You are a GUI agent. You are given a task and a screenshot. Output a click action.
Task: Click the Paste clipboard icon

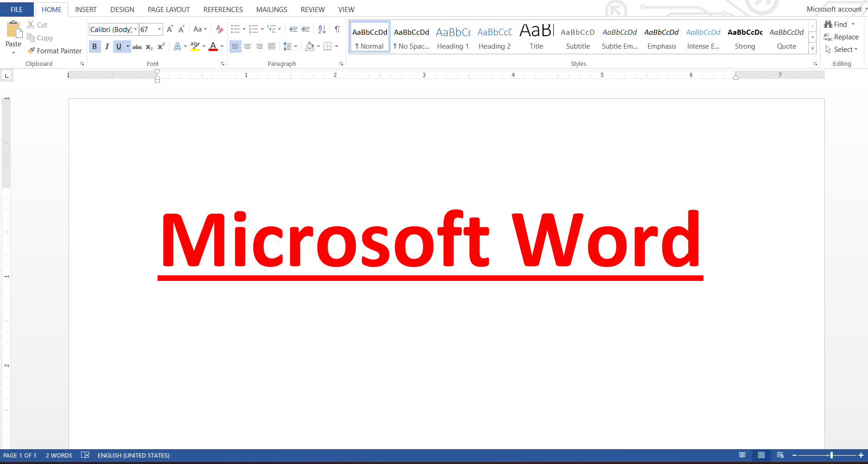pyautogui.click(x=13, y=30)
